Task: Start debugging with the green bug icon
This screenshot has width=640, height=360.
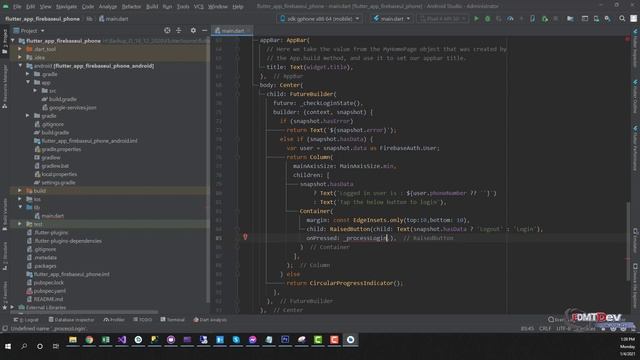Action: click(x=487, y=19)
